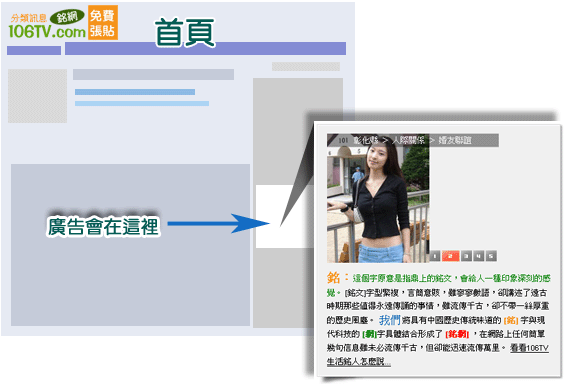
Task: Click the blue 我們 text
Action: (389, 320)
